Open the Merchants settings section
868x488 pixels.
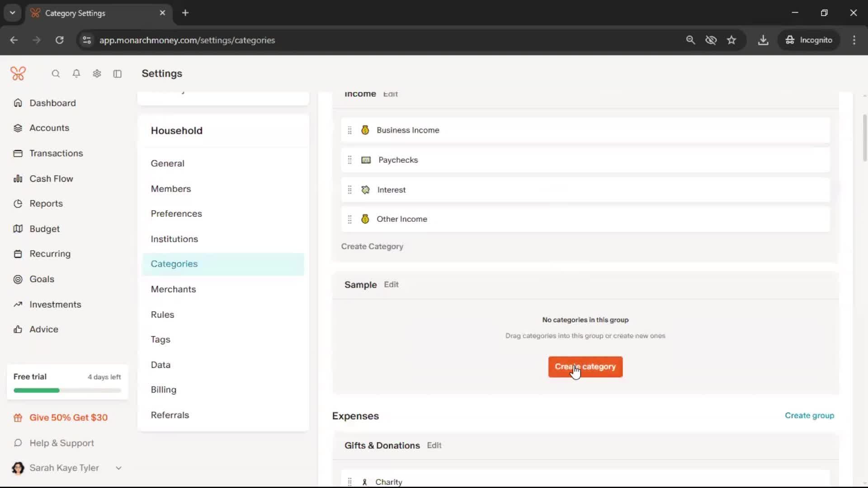[173, 289]
